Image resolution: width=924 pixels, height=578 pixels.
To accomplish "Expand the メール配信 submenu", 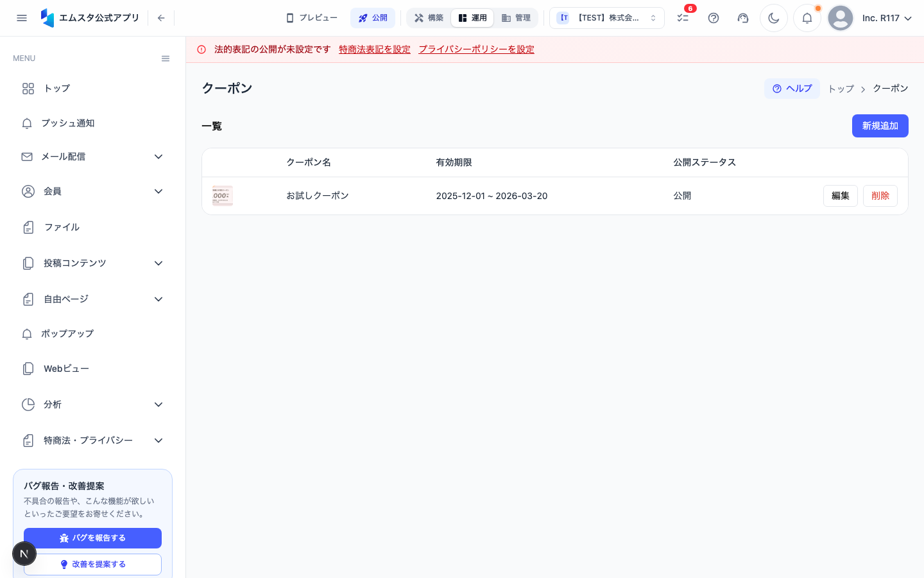I will (92, 157).
